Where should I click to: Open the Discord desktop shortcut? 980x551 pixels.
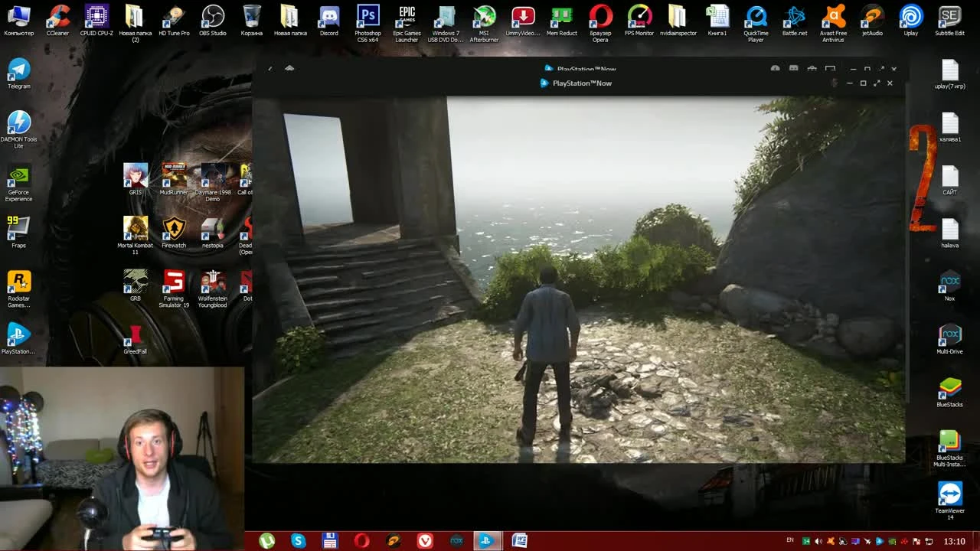pyautogui.click(x=329, y=21)
